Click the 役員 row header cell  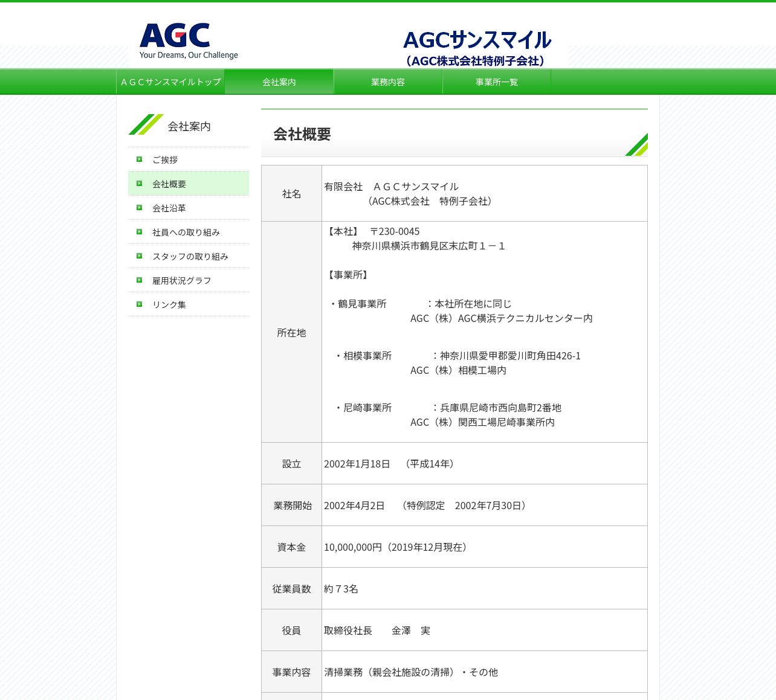[x=291, y=630]
